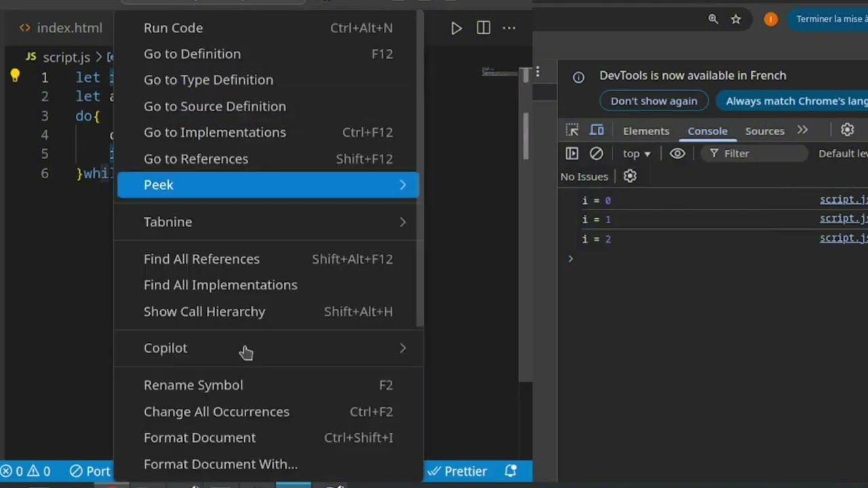The height and width of the screenshot is (488, 868).
Task: Click Don't show again button
Action: point(654,101)
